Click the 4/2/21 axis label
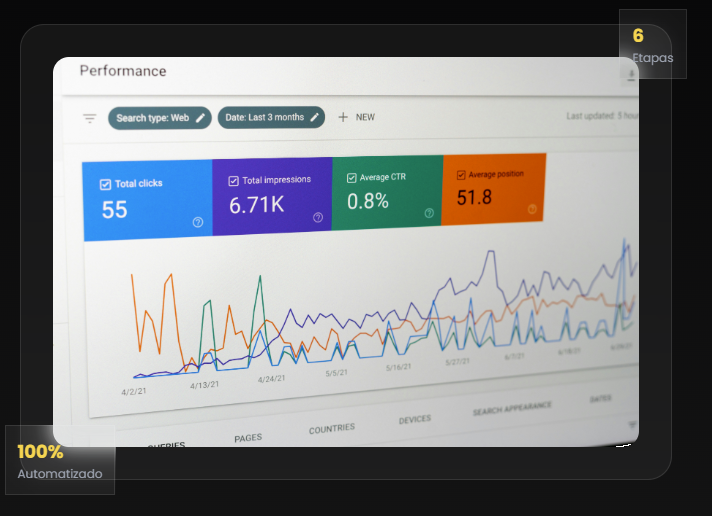The width and height of the screenshot is (712, 516). tap(134, 391)
